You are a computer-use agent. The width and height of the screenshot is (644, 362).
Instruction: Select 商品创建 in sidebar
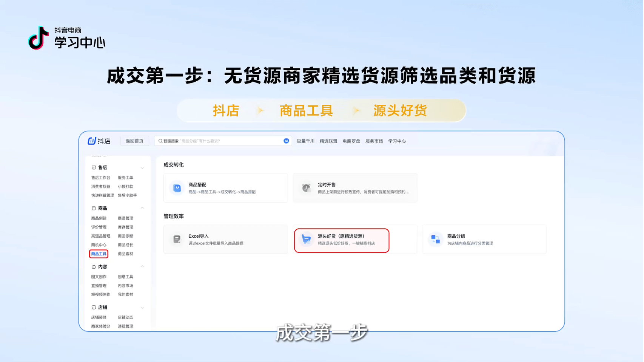[x=99, y=218]
